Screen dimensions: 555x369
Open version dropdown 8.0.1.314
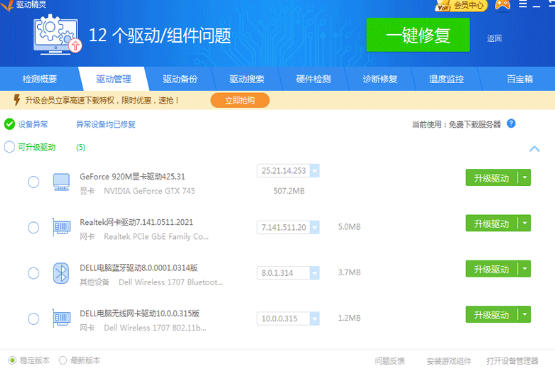tap(314, 273)
